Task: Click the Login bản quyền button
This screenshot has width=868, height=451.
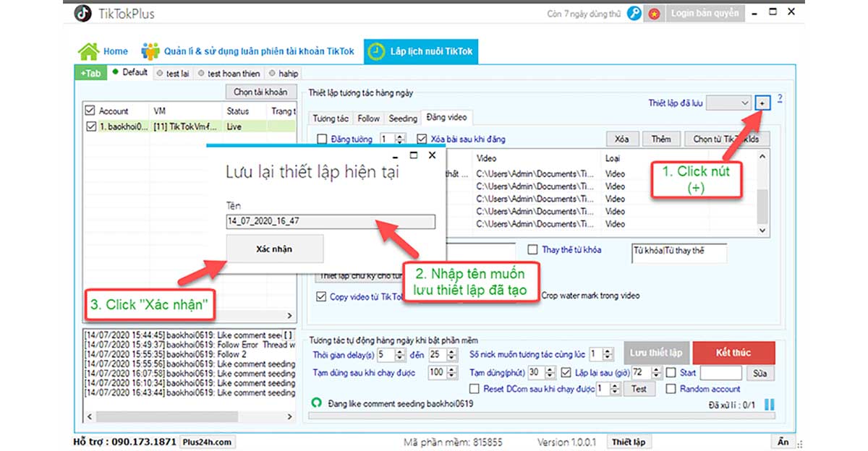Action: point(705,13)
